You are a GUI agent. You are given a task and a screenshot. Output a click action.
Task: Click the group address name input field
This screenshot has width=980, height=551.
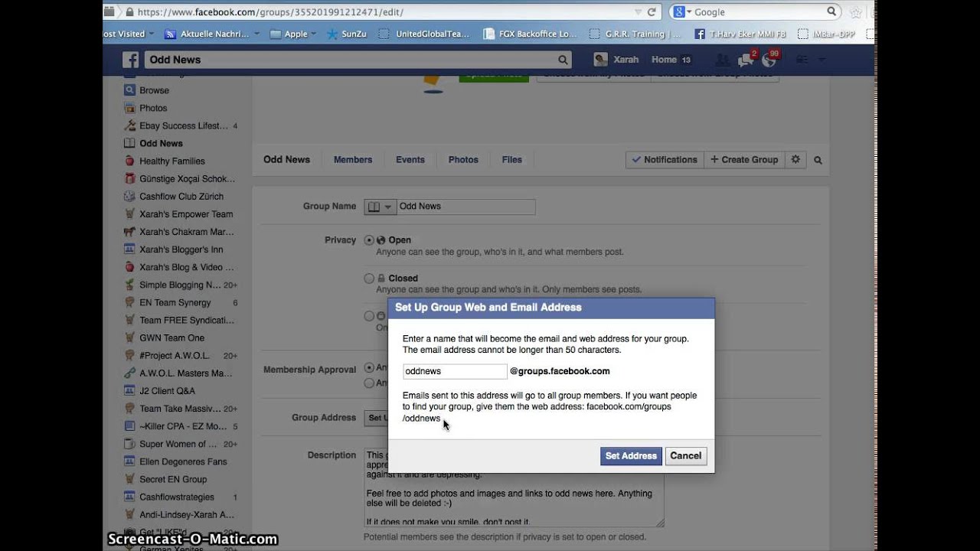455,371
